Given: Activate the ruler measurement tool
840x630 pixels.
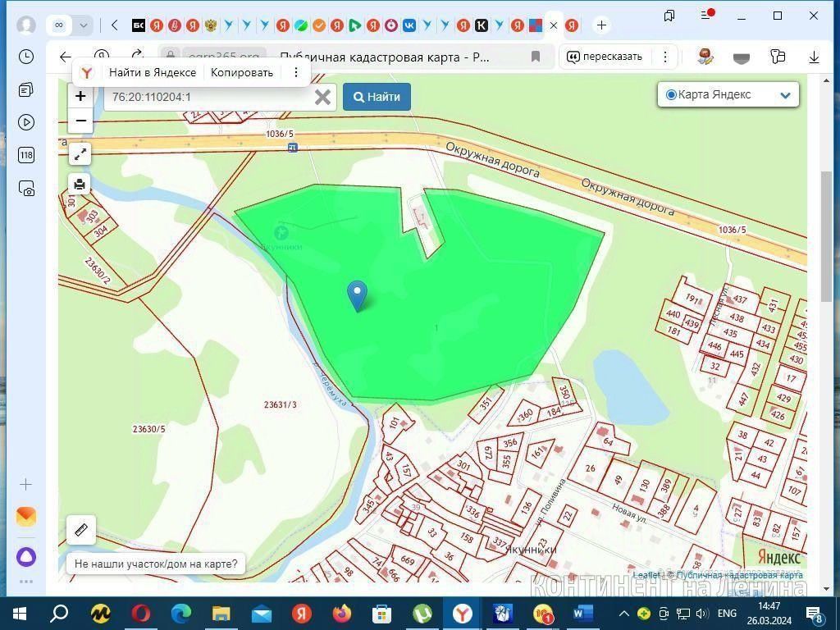Looking at the screenshot, I should point(81,530).
